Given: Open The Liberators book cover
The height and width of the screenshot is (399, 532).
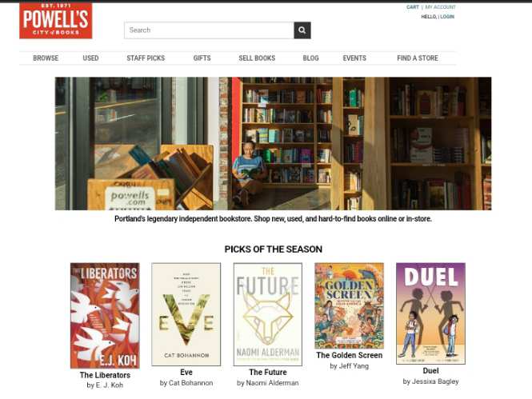Looking at the screenshot, I should pyautogui.click(x=105, y=316).
